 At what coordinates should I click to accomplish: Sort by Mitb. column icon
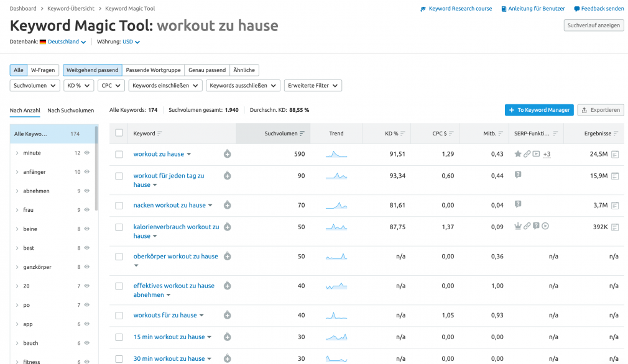click(501, 134)
